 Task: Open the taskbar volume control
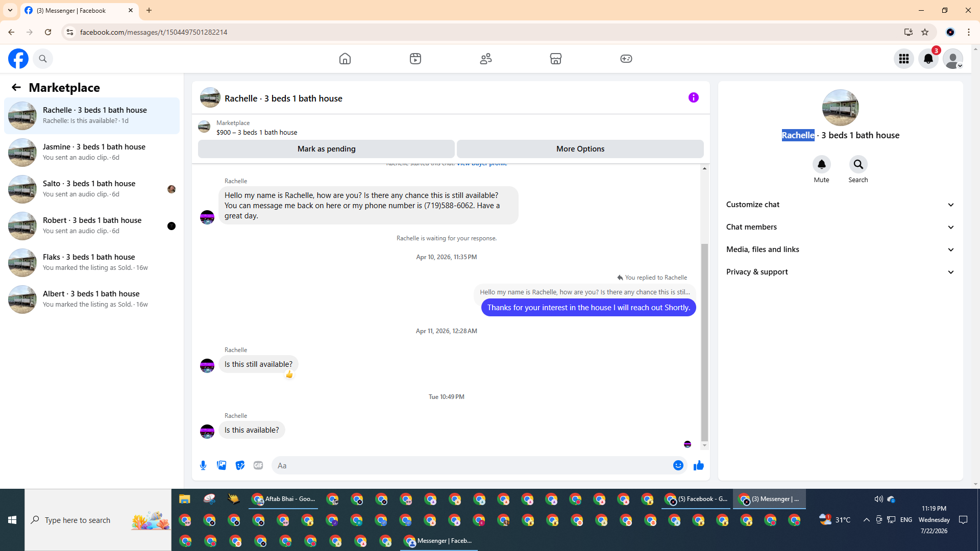coord(878,499)
